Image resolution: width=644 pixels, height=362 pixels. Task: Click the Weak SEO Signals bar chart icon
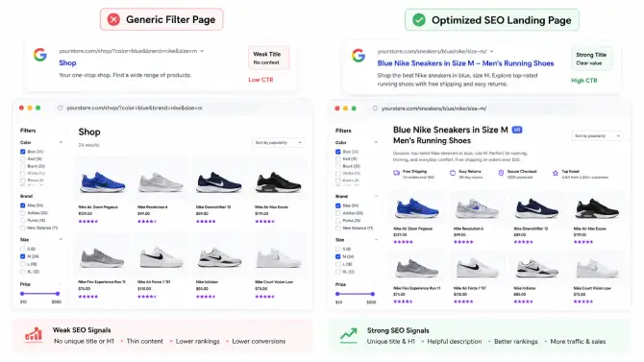pos(34,334)
